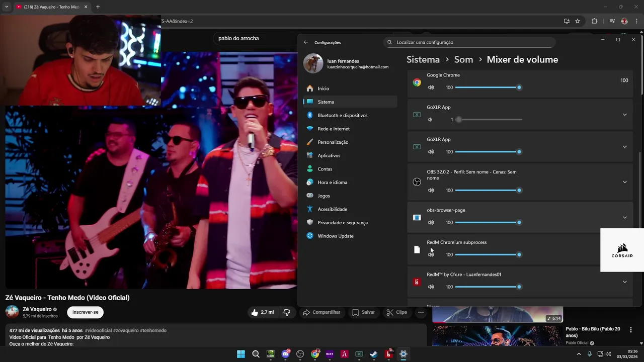Open taskbar Search
The height and width of the screenshot is (362, 644).
pos(256,354)
